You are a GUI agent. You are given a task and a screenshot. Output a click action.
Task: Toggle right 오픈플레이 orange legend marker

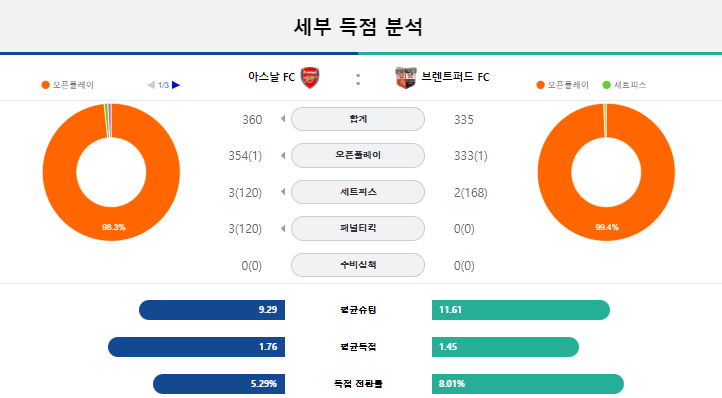(x=541, y=85)
